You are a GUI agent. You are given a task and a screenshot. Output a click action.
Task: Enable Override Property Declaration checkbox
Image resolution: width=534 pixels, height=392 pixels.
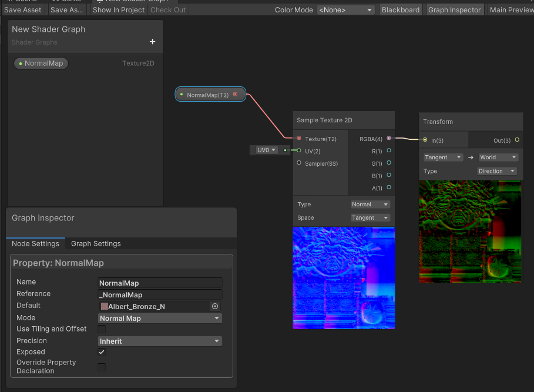(x=102, y=367)
